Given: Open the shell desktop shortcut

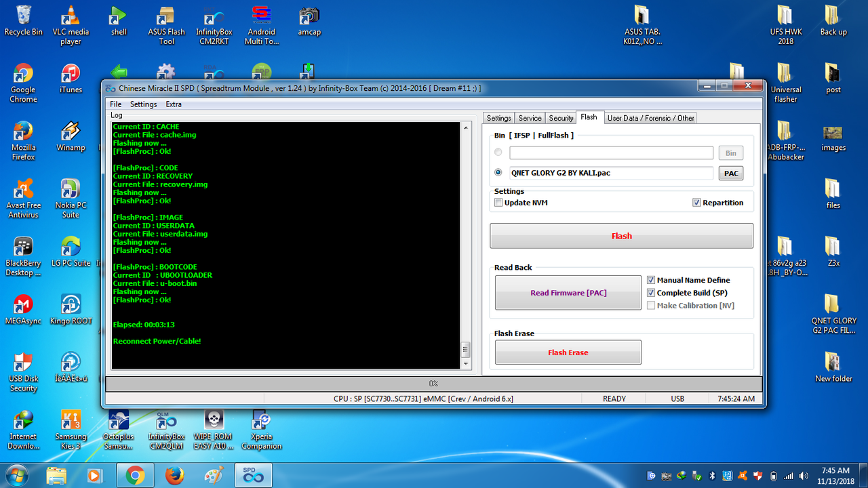Looking at the screenshot, I should point(119,20).
